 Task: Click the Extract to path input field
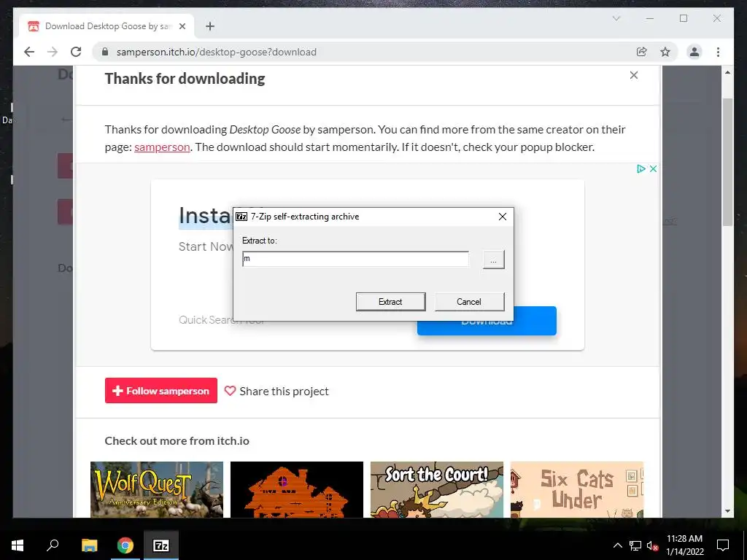click(355, 259)
